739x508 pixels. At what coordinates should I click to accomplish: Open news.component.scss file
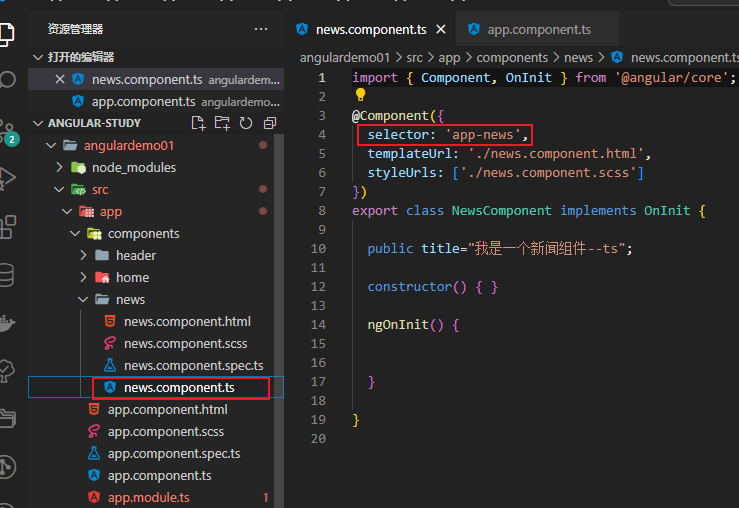point(185,344)
